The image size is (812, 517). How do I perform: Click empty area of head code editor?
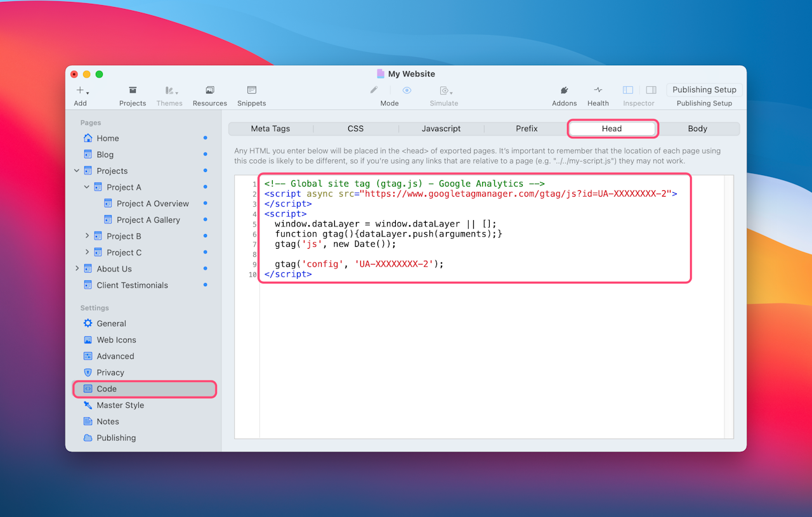(492, 362)
